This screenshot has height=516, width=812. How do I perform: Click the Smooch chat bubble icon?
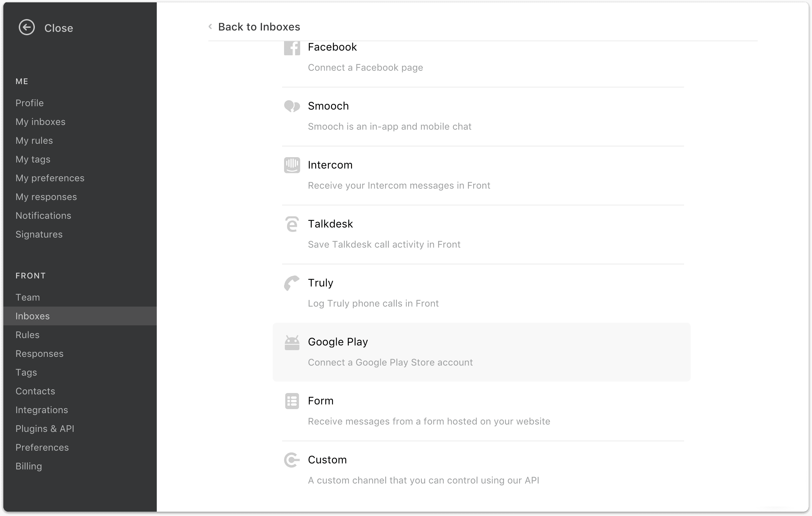tap(292, 106)
